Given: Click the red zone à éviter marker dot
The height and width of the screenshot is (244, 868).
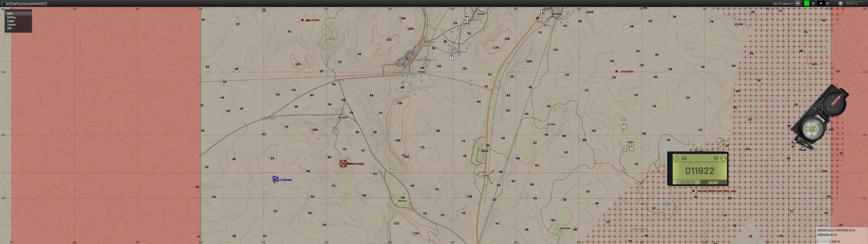Looking at the screenshot, I should coord(616,71).
